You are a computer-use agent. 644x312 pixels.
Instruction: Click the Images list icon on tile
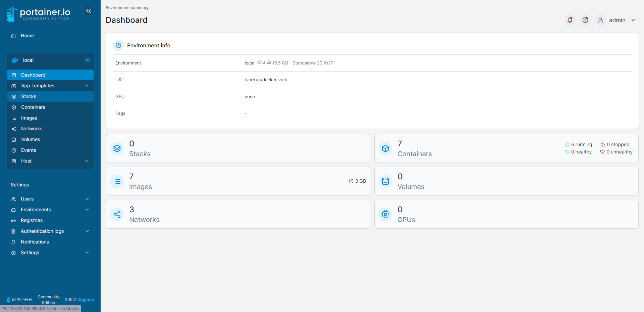coord(117,181)
